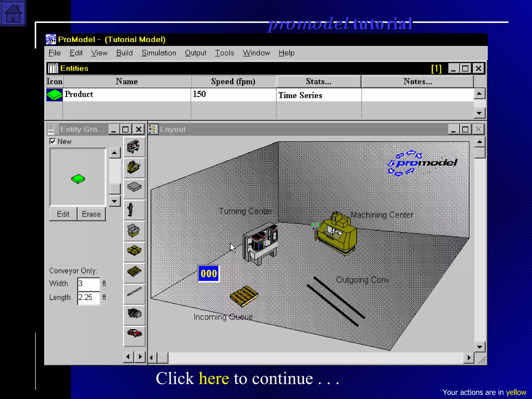Click the Incoming Queue pallet in the layout

click(x=244, y=296)
